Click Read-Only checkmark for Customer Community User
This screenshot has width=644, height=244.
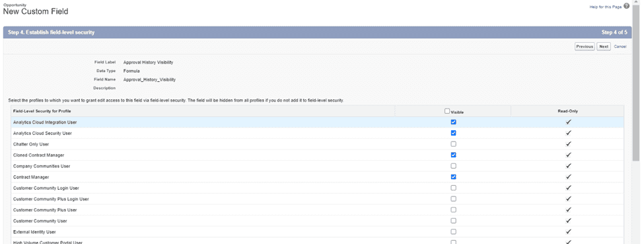[569, 221]
